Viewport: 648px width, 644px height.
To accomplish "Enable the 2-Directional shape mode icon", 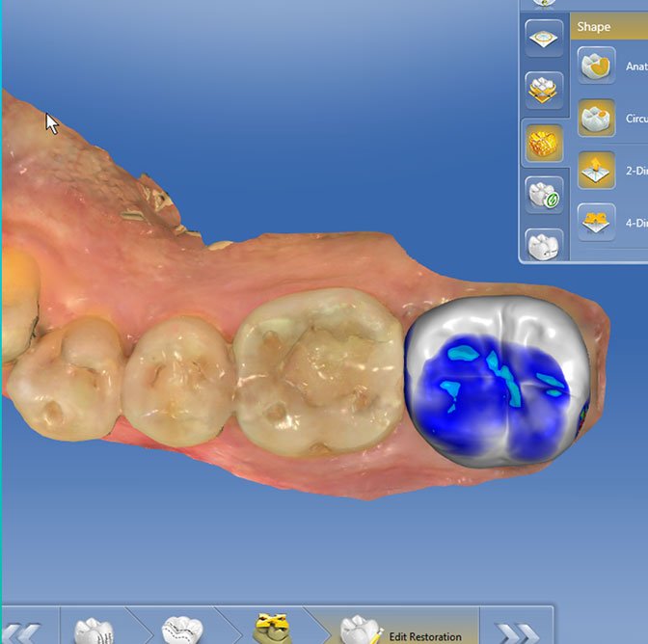I will click(596, 170).
